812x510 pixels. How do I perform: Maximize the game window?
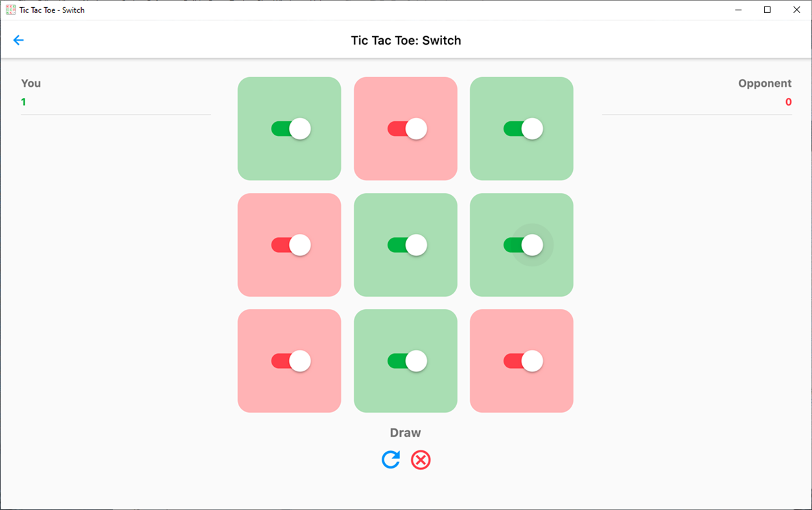(x=767, y=10)
